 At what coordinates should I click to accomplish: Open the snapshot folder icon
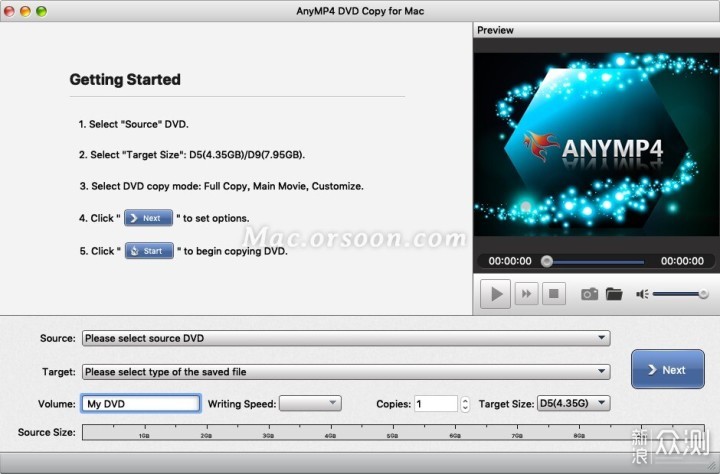click(x=614, y=294)
